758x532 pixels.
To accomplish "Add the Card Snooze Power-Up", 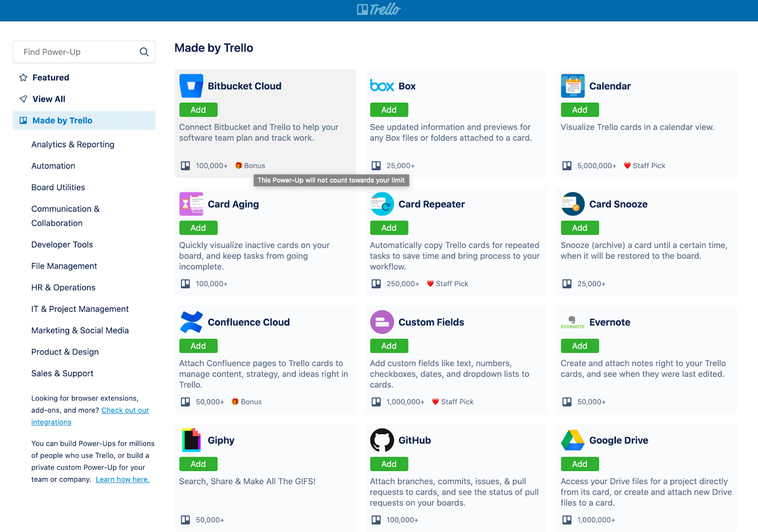I will (580, 227).
